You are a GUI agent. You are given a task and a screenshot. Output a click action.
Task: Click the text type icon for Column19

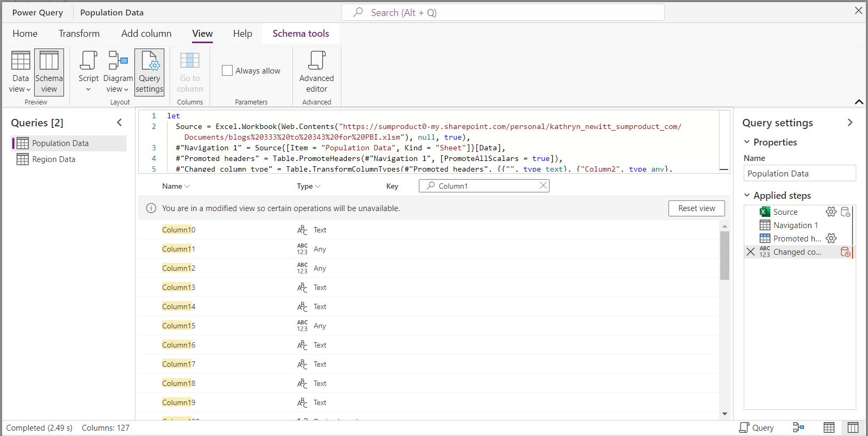(x=302, y=402)
